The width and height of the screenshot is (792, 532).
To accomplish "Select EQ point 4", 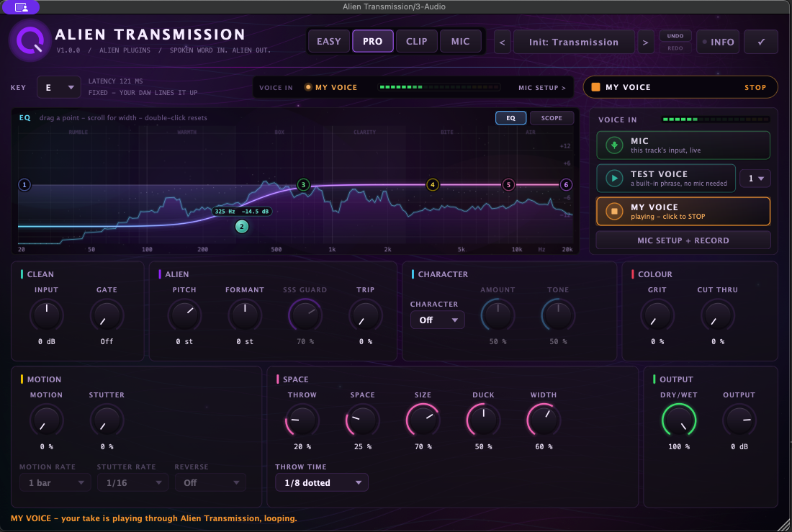I will [x=433, y=185].
